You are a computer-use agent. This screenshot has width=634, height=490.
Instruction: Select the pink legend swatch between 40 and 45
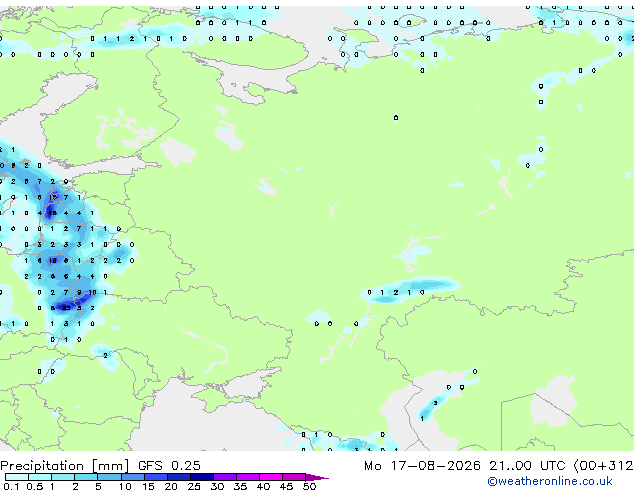click(x=271, y=477)
